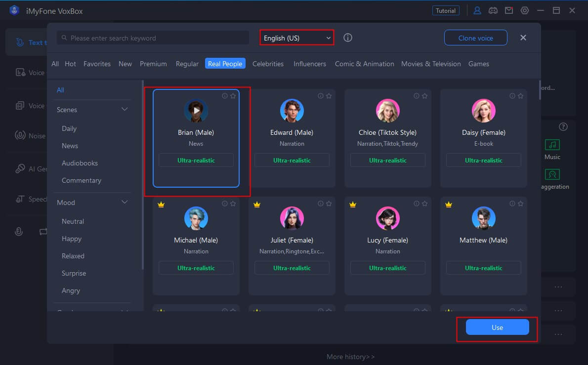Select the Movies & Television tab
The image size is (588, 365).
(x=431, y=64)
